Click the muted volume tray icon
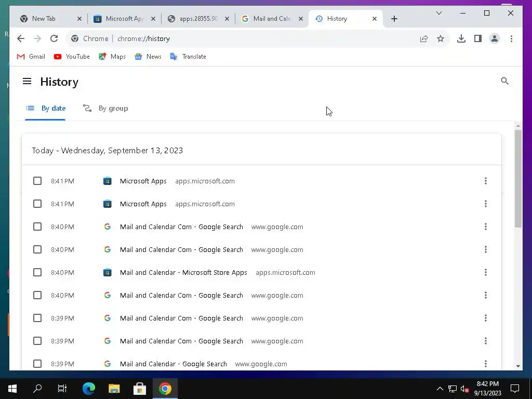532x399 pixels. pos(464,389)
